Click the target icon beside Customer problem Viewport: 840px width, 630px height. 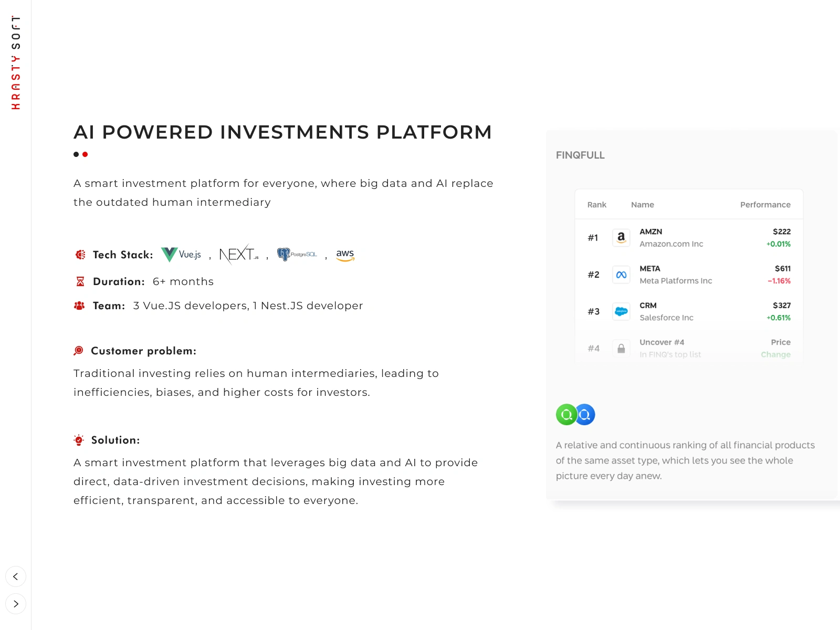click(79, 351)
